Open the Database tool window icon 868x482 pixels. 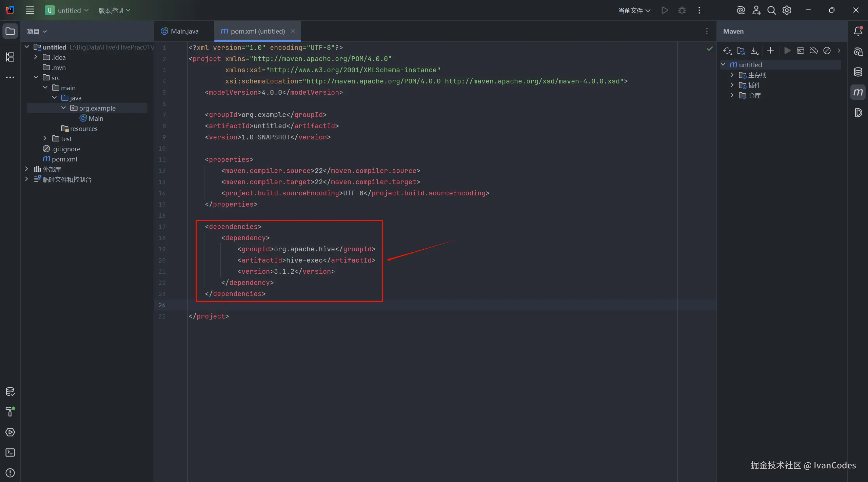coord(858,72)
